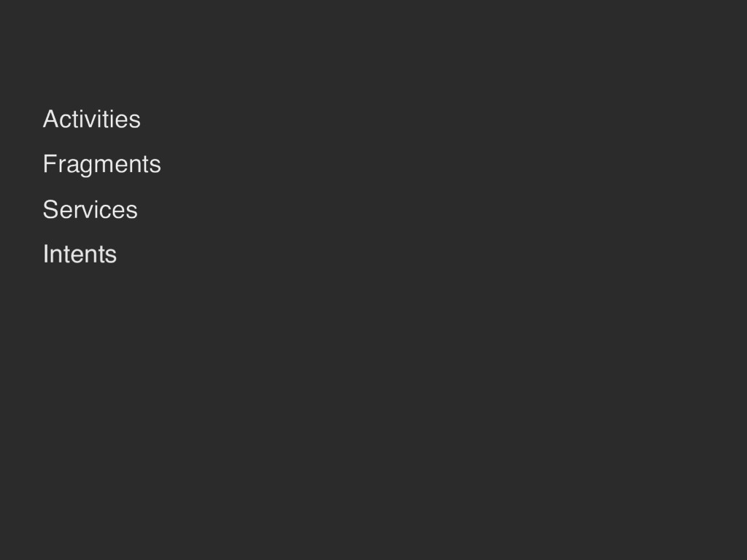Screen dimensions: 747x560
Task: Go to the Fragments topic
Action: click(102, 165)
